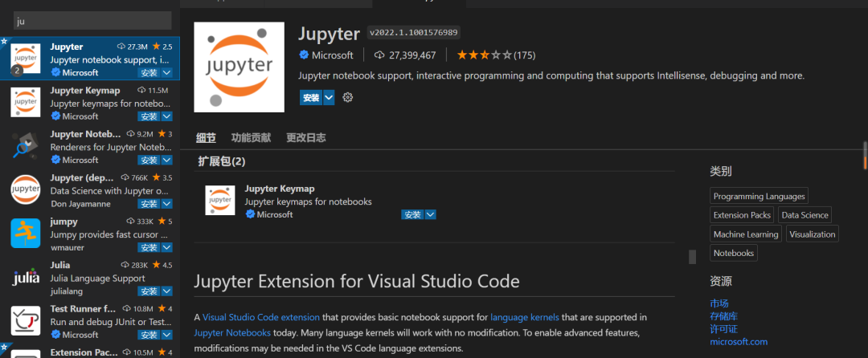Viewport: 868px width, 358px height.
Task: Click the details page vertical scrollbar thumb
Action: [866, 155]
